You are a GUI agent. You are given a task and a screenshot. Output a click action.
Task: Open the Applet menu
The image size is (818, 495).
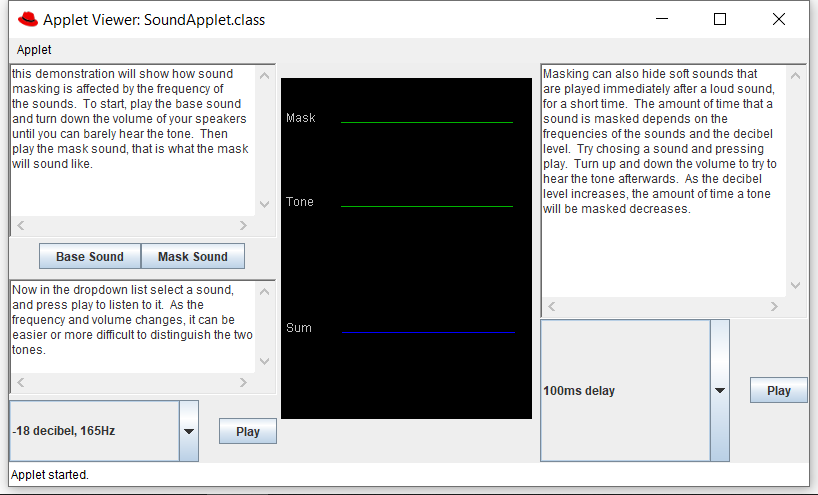click(x=34, y=49)
